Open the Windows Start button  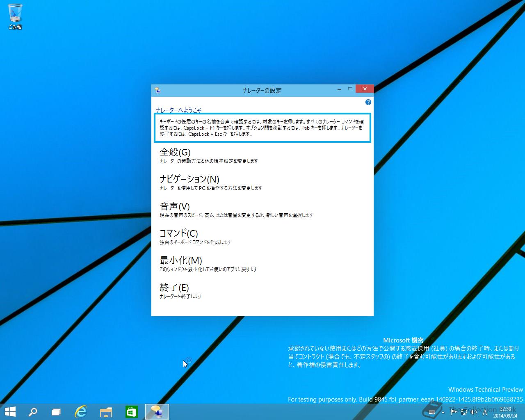[x=10, y=412]
